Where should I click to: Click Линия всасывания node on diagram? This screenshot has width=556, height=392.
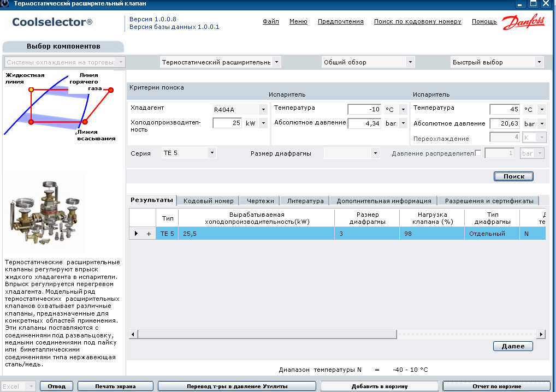[85, 122]
